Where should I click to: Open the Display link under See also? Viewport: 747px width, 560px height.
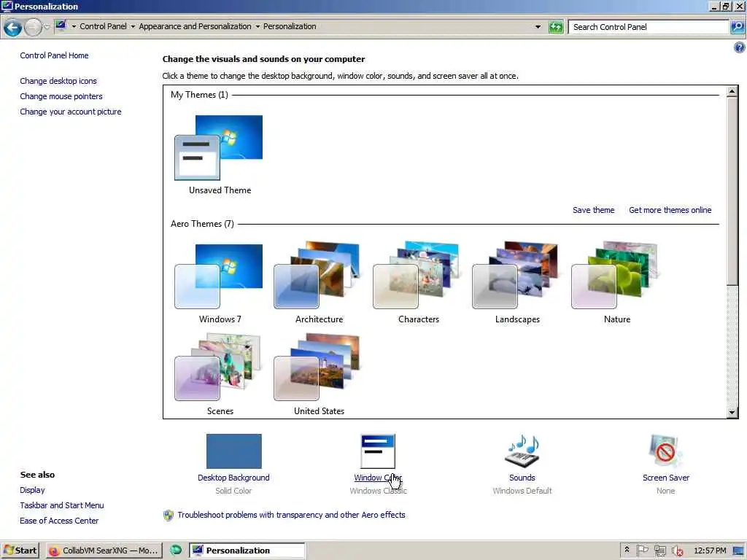click(32, 490)
